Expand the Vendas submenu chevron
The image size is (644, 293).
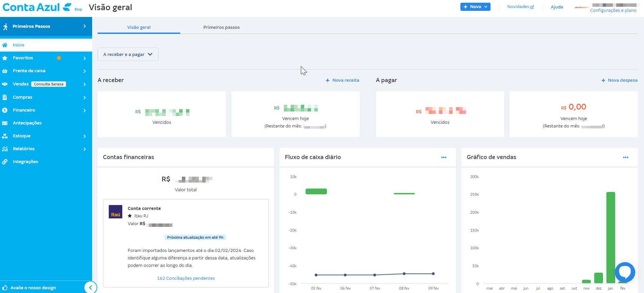point(85,84)
